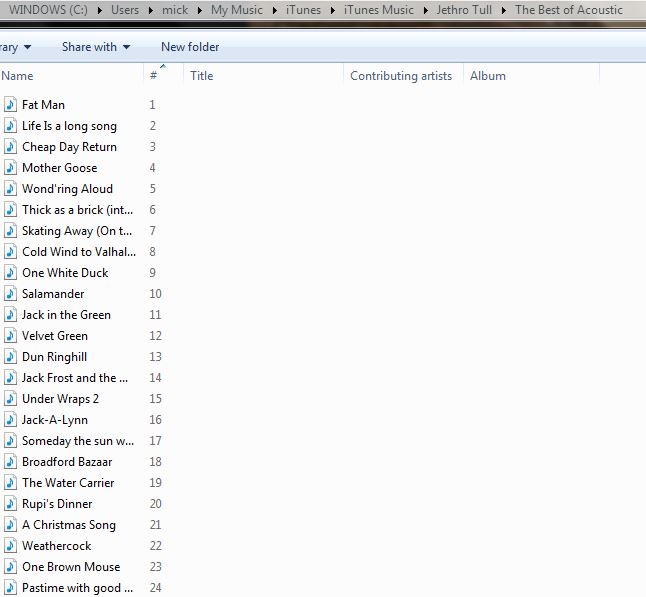Select the audio icon next to Dun Ringhill
The image size is (646, 597).
10,357
